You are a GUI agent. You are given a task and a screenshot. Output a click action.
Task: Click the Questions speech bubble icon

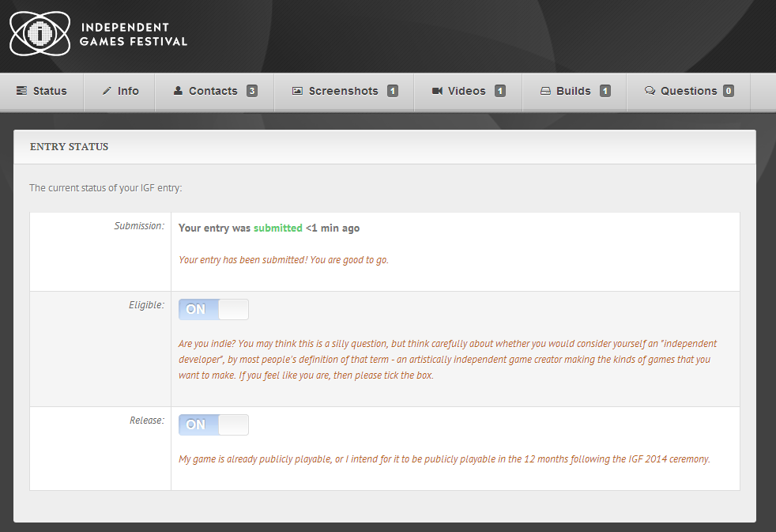[x=650, y=91]
